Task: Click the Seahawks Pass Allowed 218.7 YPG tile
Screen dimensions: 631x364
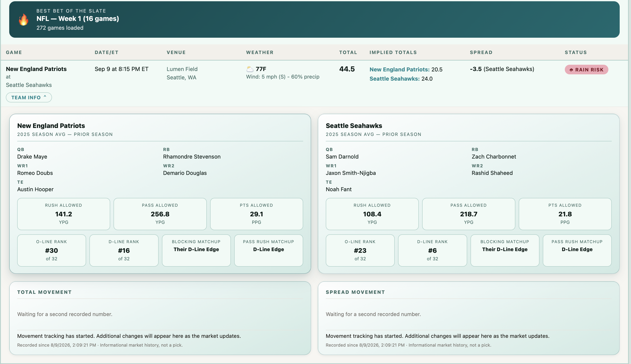Action: [x=468, y=214]
